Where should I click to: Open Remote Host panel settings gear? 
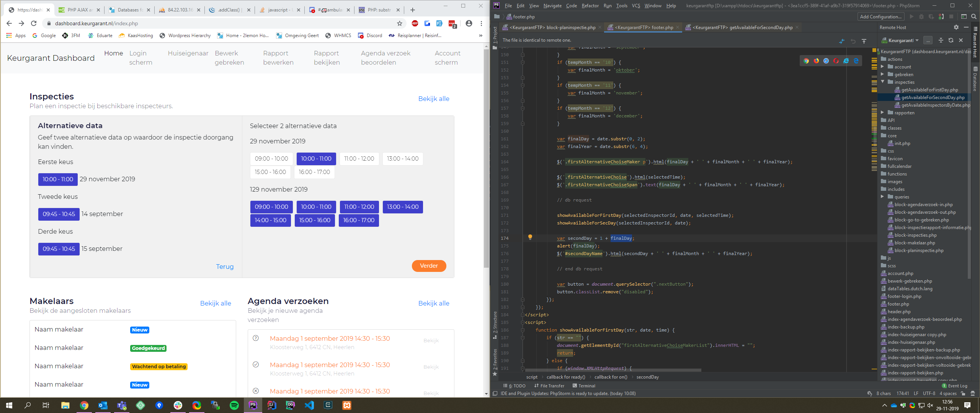point(956,27)
